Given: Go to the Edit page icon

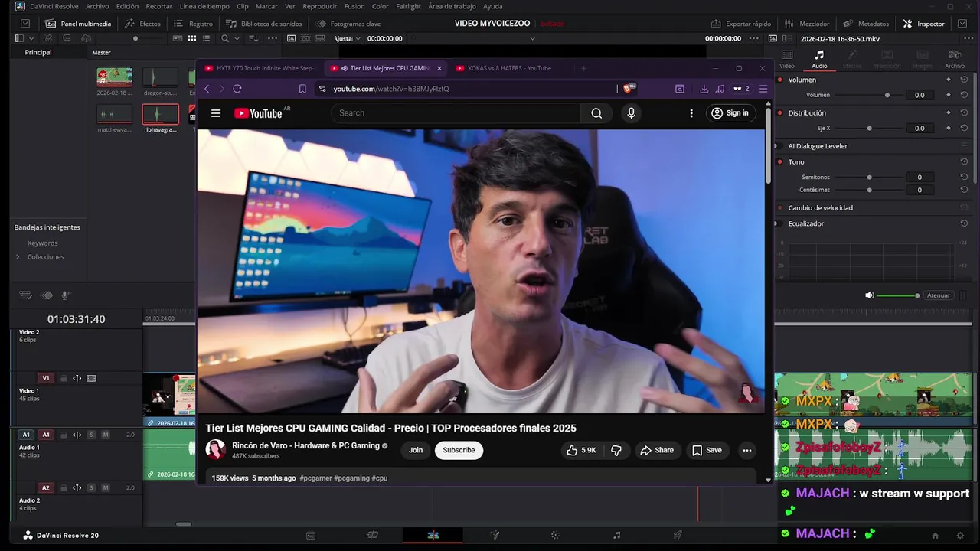Looking at the screenshot, I should pos(433,535).
